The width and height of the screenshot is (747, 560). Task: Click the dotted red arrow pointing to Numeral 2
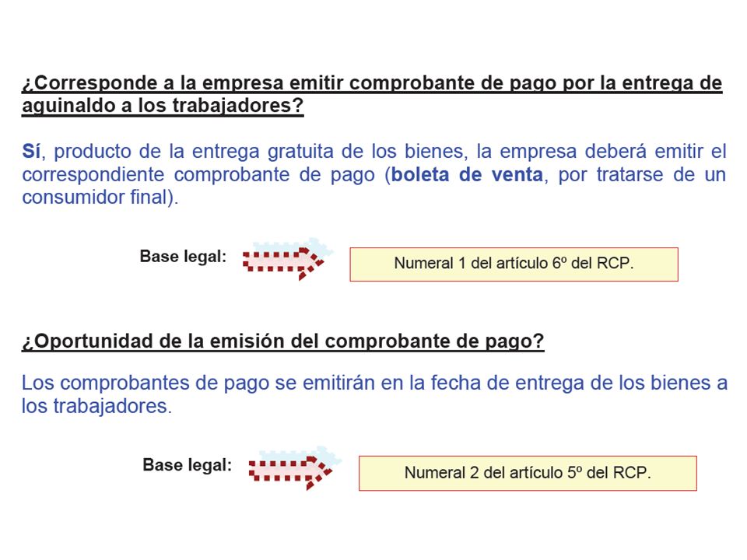pyautogui.click(x=290, y=472)
